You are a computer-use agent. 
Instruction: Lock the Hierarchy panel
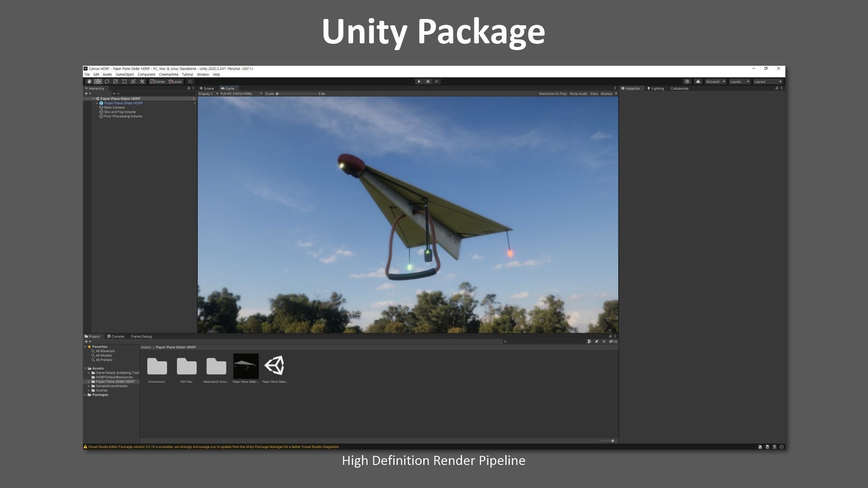point(189,88)
